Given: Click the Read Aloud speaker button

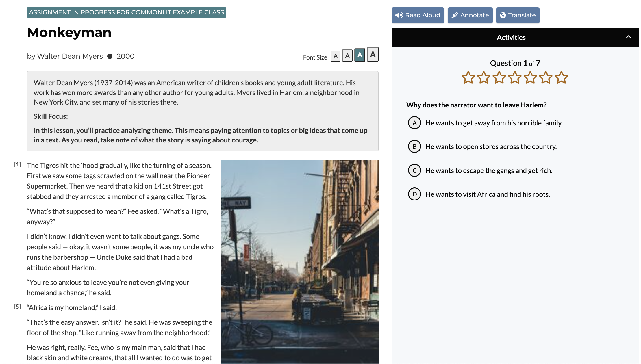Looking at the screenshot, I should [418, 15].
